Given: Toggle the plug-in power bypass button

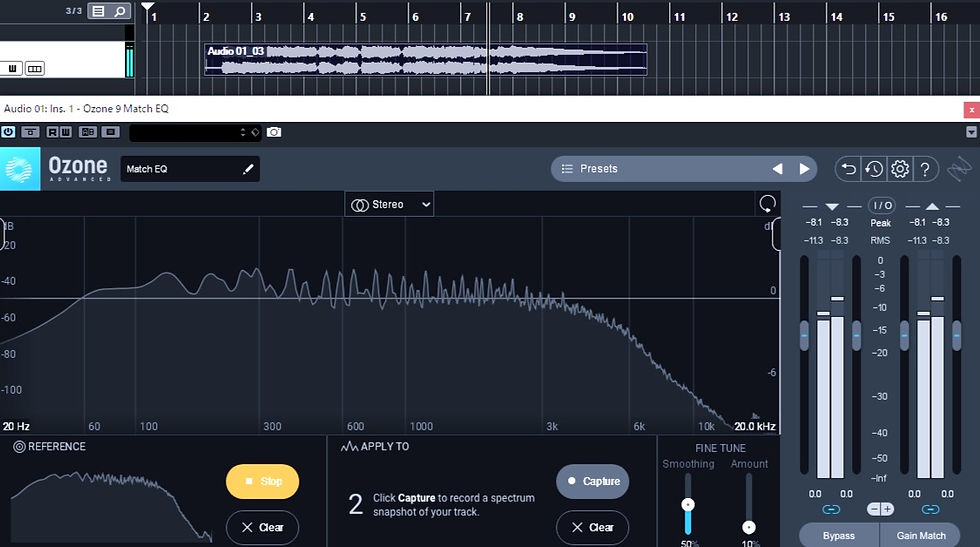Looking at the screenshot, I should pyautogui.click(x=8, y=132).
